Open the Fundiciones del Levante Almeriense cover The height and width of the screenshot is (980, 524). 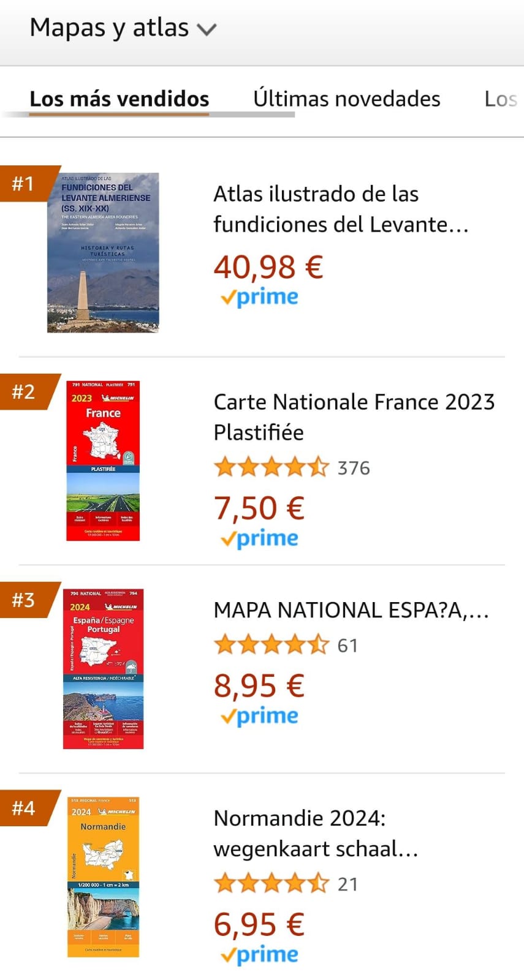click(x=103, y=252)
